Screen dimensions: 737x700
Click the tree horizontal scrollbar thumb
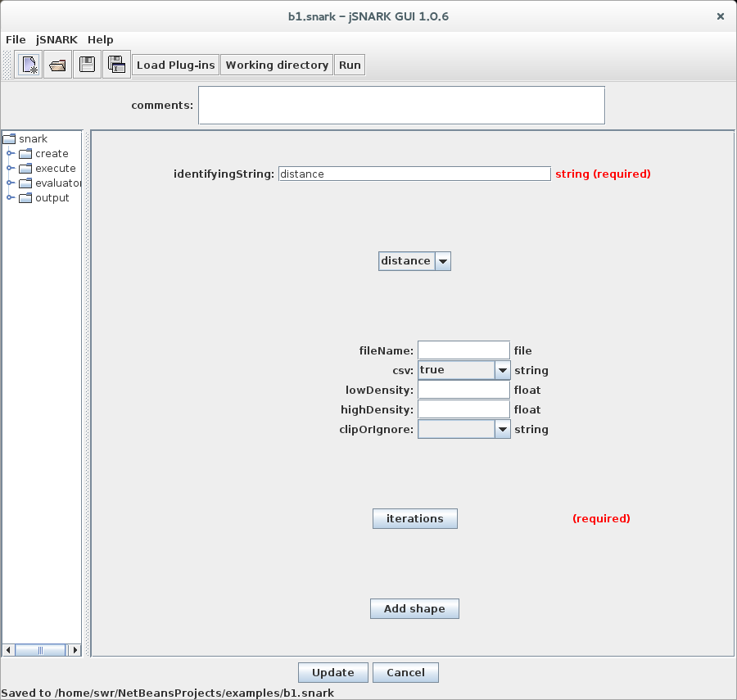pos(40,650)
